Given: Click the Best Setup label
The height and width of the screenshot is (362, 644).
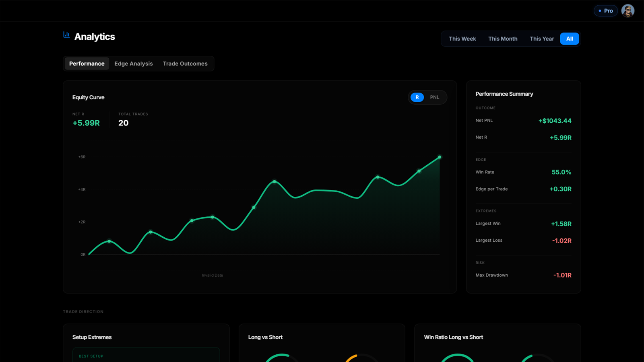Looking at the screenshot, I should click(91, 356).
